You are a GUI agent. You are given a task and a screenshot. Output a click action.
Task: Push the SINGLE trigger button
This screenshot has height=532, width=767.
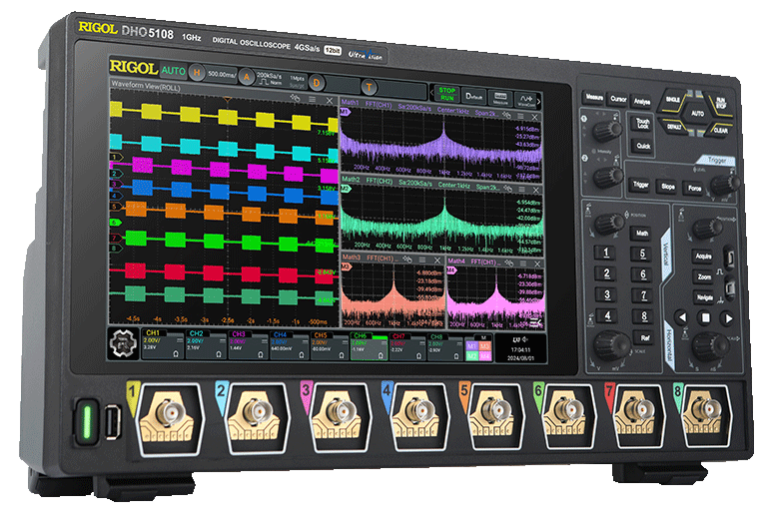pos(673,100)
